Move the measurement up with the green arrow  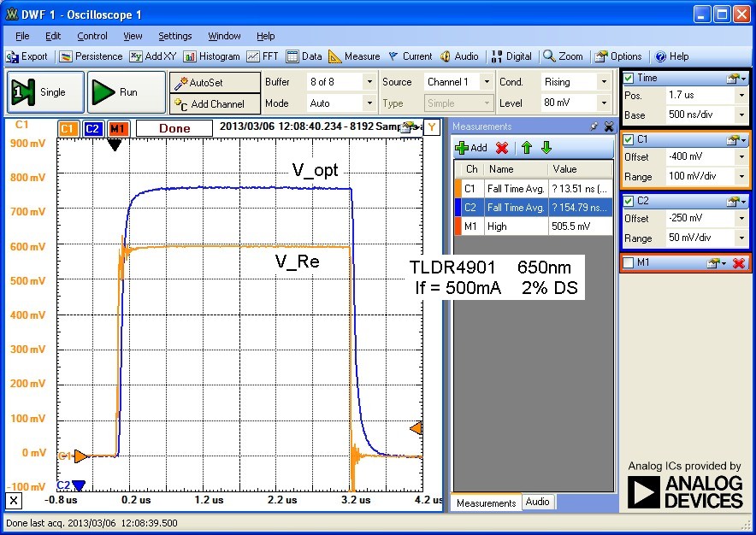click(527, 147)
